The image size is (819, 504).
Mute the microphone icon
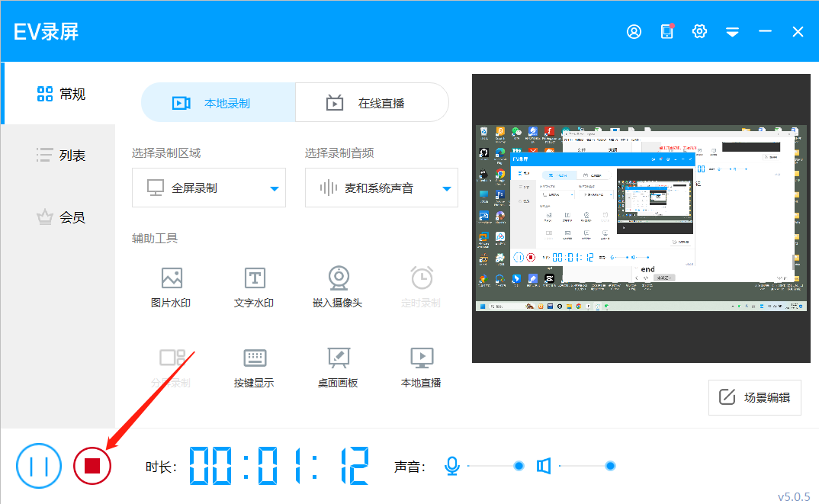[x=452, y=465]
